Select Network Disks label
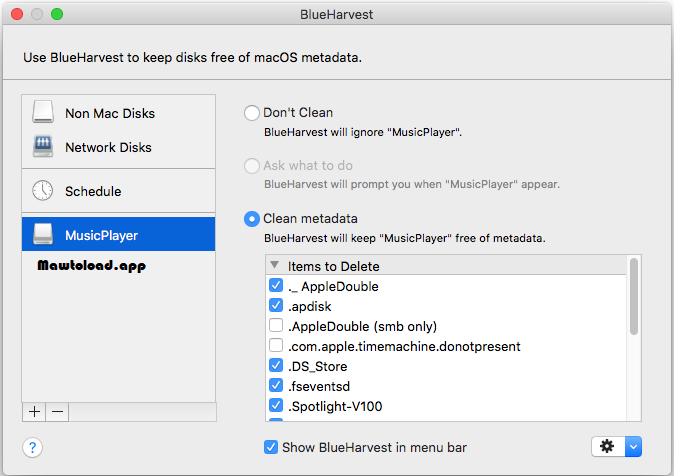The image size is (674, 476). pyautogui.click(x=108, y=147)
